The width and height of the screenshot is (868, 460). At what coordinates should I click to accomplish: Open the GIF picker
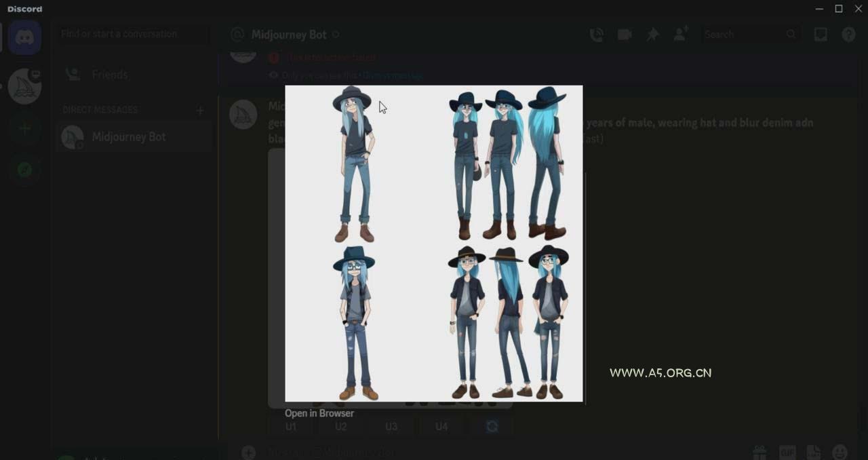[787, 452]
